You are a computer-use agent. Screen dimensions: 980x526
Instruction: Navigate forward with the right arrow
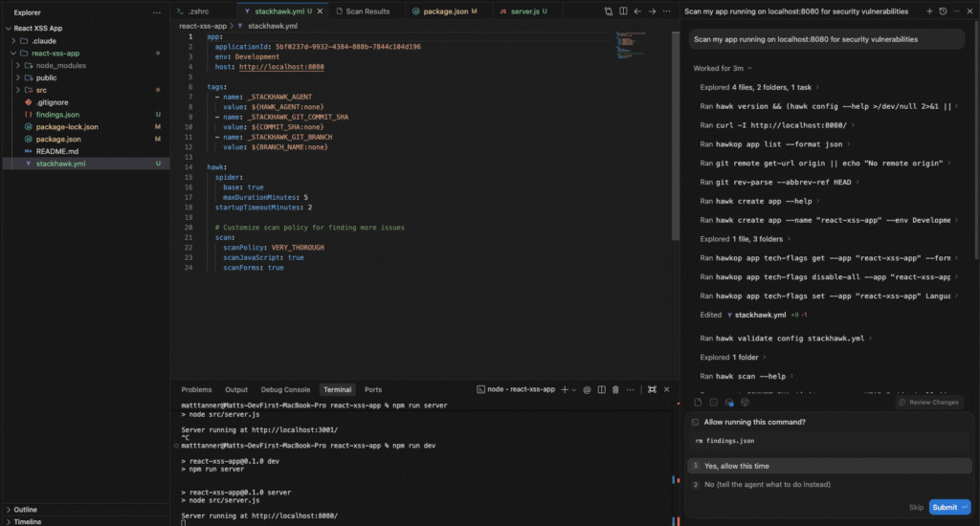pyautogui.click(x=652, y=11)
